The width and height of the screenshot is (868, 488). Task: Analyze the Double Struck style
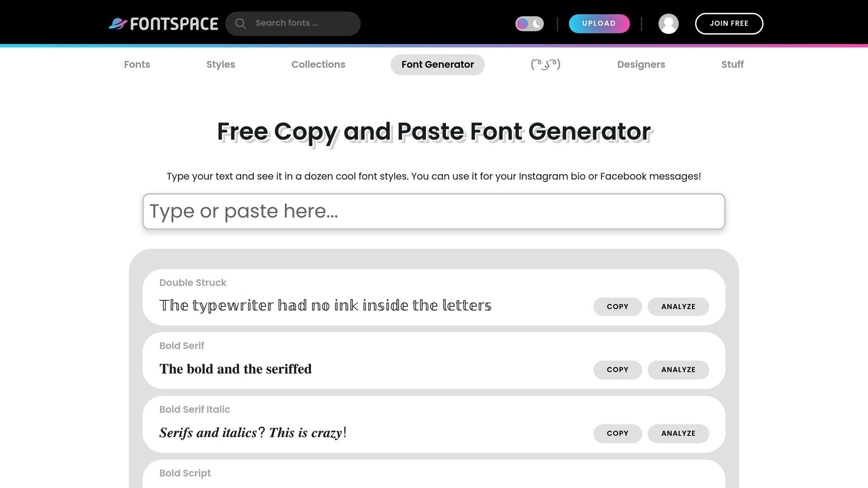coord(678,307)
